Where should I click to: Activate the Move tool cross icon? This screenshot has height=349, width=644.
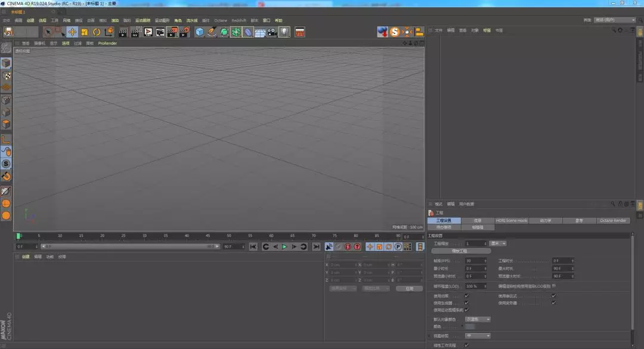72,32
